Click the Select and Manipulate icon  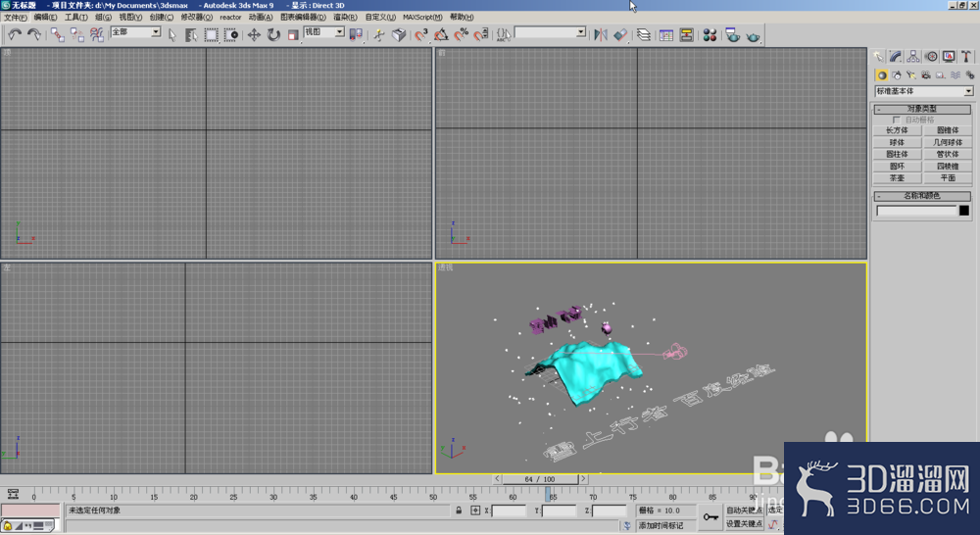point(378,35)
